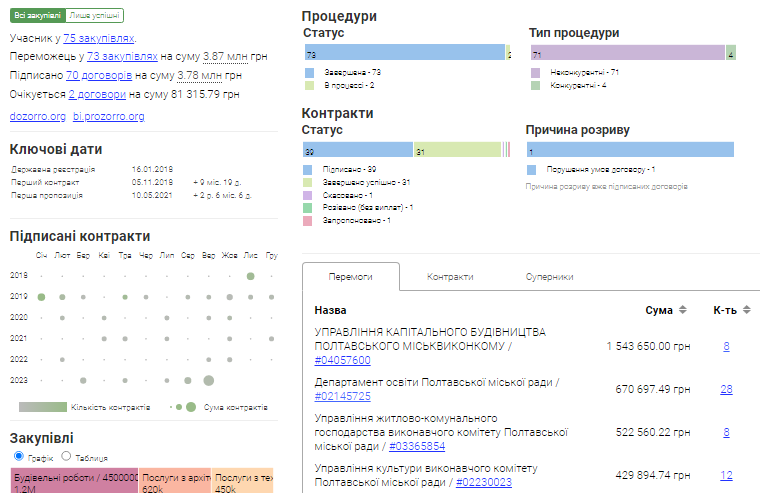Screen dimensions: 760x493
Task: Open the count 28 link for Департамент освіти
Action: 726,389
